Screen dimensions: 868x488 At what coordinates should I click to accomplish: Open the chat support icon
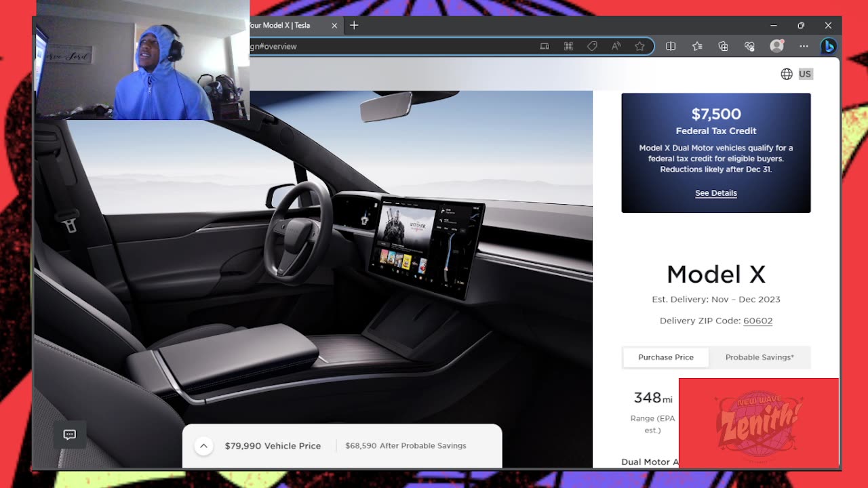[x=70, y=435]
